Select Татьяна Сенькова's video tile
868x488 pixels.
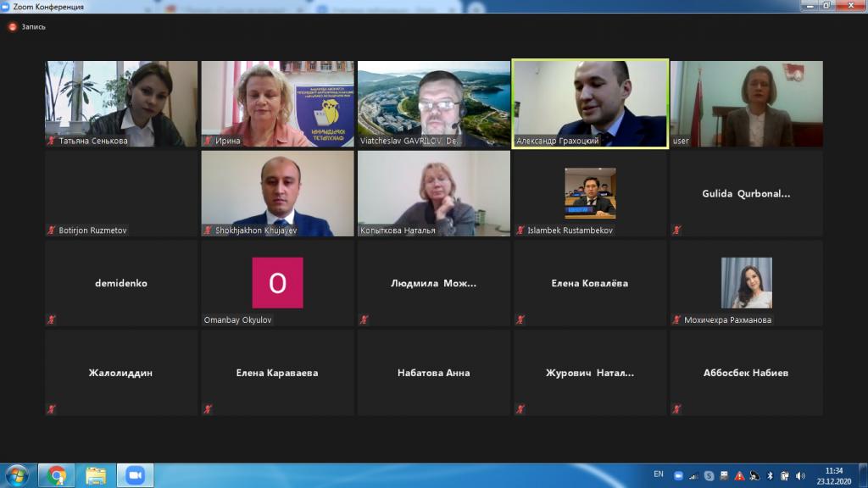pyautogui.click(x=121, y=103)
